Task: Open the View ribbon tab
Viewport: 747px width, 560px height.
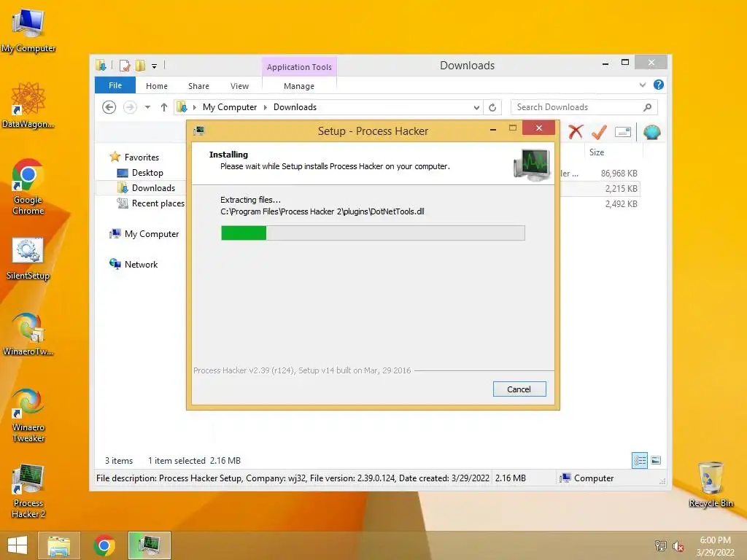Action: [x=239, y=86]
